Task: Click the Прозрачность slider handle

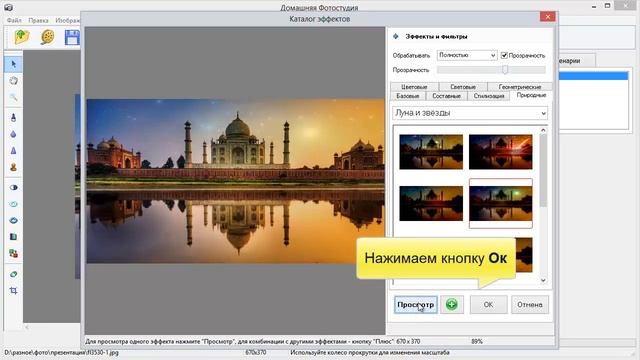Action: [x=505, y=70]
